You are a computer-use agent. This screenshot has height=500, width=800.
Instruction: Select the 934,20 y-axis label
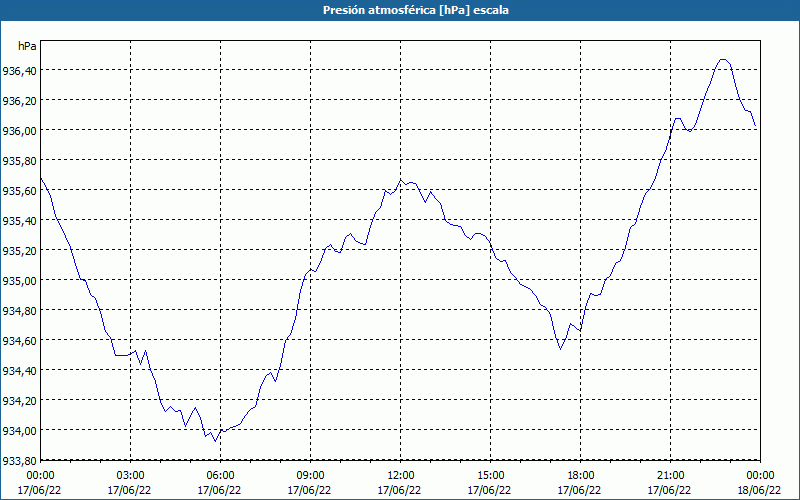coord(19,401)
